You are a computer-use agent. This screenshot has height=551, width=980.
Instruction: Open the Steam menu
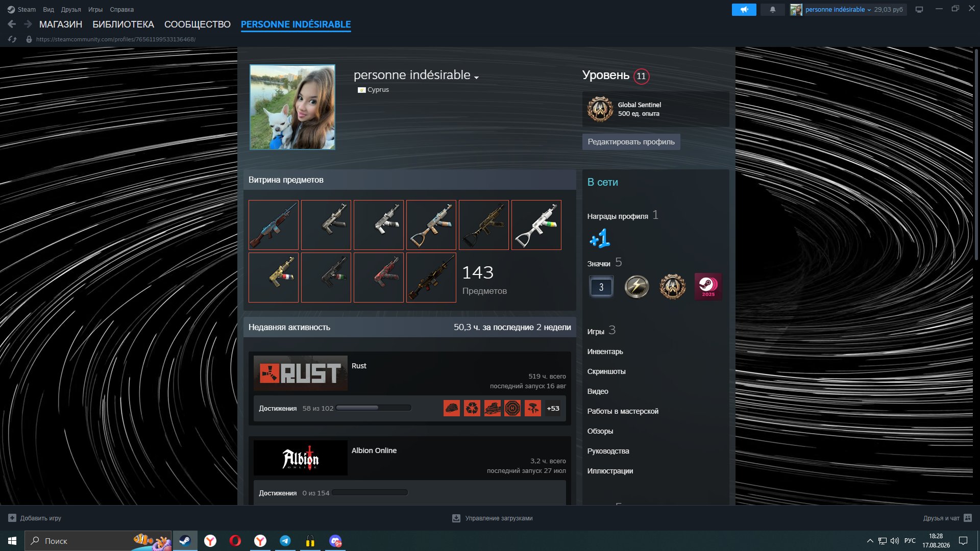click(x=21, y=10)
